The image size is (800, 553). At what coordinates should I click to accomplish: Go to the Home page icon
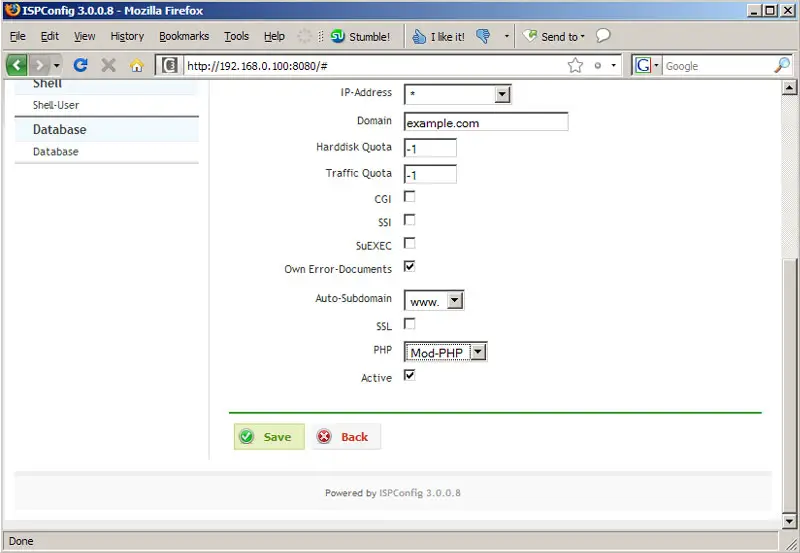coord(136,65)
